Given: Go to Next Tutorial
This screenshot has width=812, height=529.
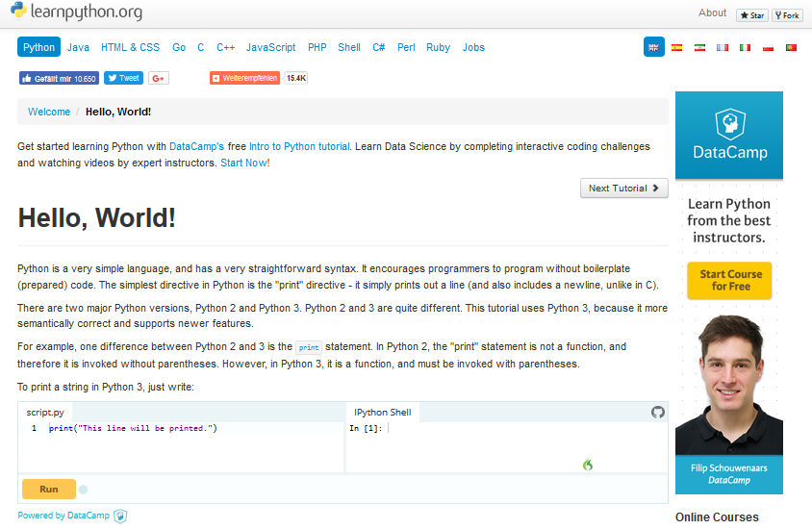Looking at the screenshot, I should (x=624, y=188).
